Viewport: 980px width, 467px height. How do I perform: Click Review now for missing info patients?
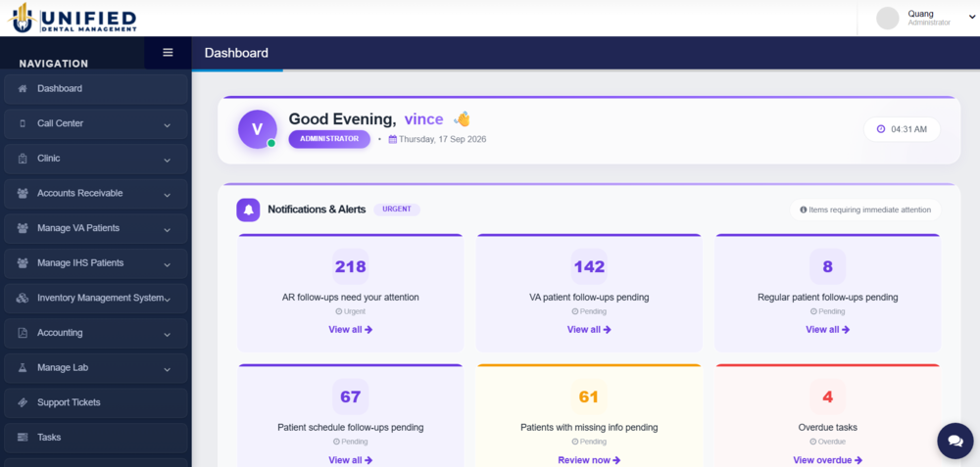(589, 460)
